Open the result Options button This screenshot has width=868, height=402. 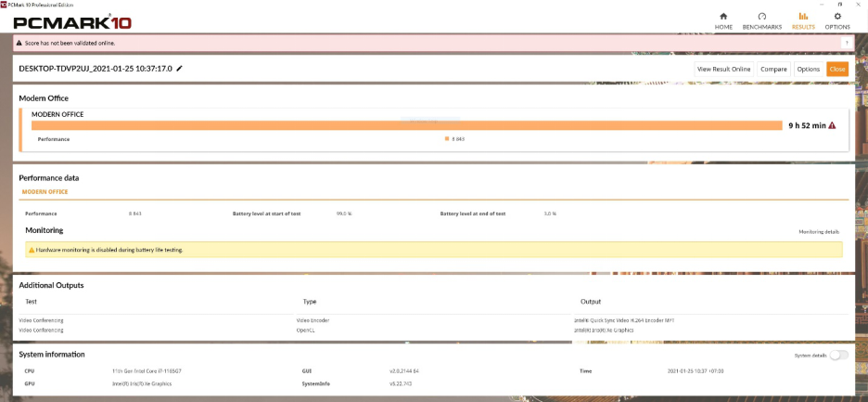[x=809, y=70]
